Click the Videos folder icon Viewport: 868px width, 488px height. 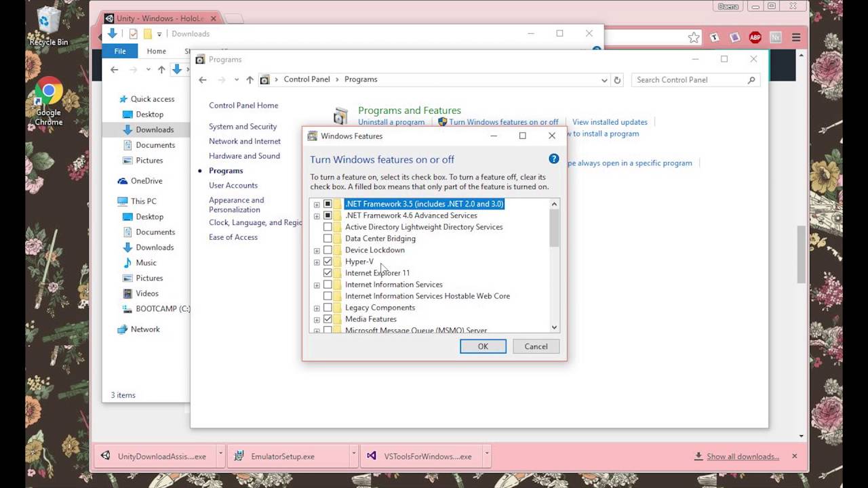coord(128,293)
